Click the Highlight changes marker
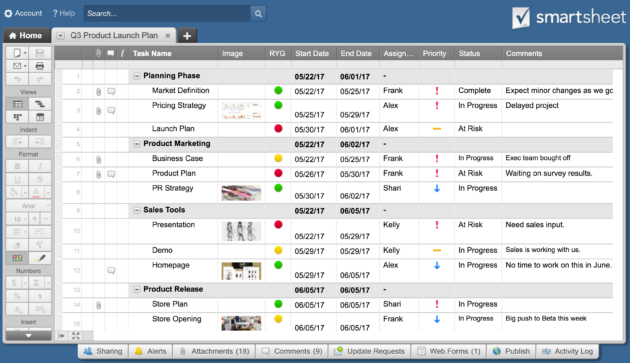The image size is (630, 363). pyautogui.click(x=40, y=258)
